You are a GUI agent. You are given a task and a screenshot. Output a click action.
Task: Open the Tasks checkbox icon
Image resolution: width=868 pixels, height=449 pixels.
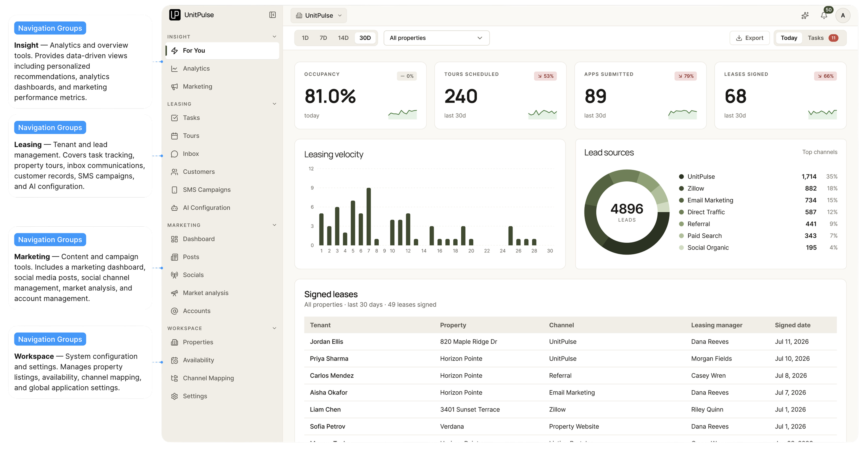[174, 118]
